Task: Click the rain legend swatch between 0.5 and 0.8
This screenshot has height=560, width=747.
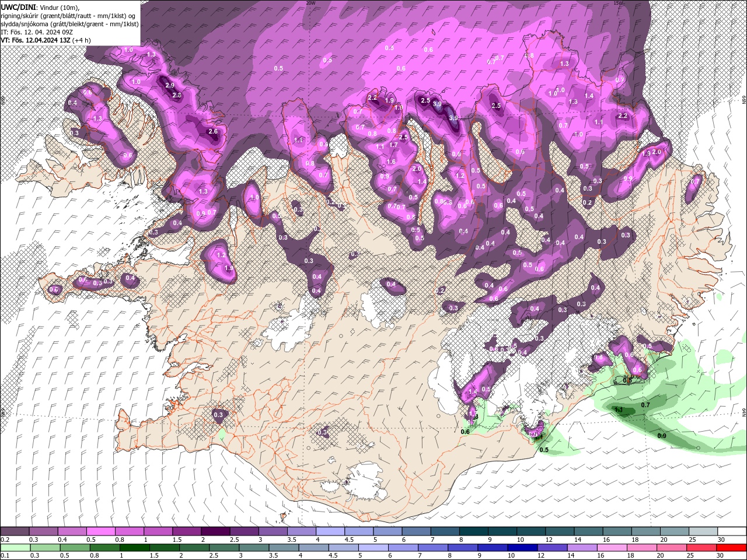Action: (x=75, y=548)
